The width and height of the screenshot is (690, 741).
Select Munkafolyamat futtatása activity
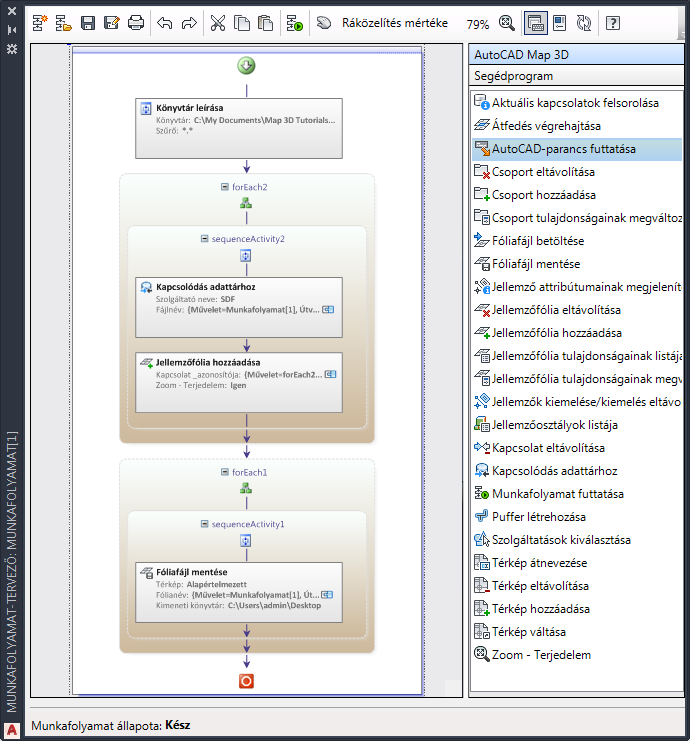coord(577,494)
